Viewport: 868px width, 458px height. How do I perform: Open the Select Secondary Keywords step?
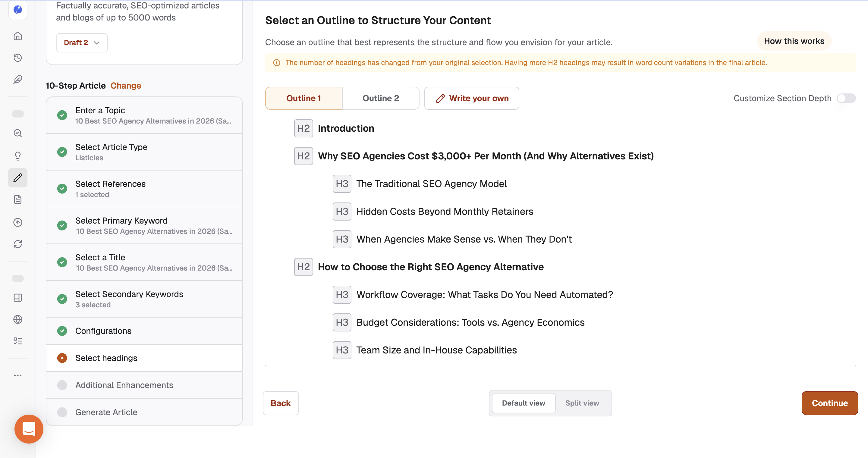point(144,299)
